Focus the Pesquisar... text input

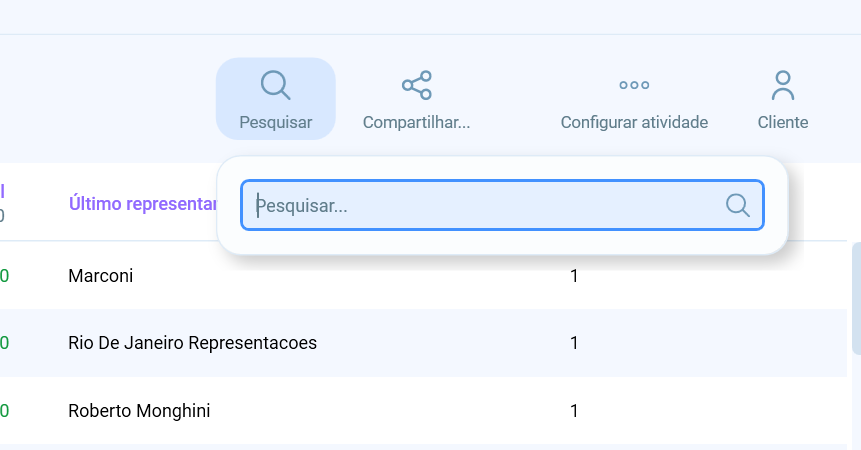click(488, 206)
